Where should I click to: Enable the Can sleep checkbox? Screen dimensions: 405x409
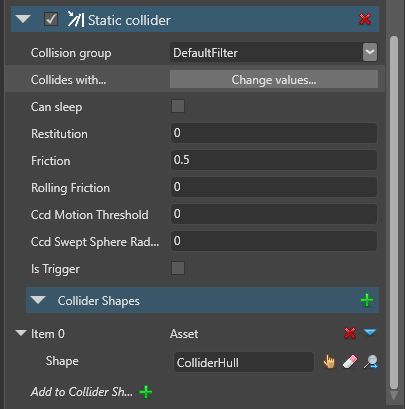(178, 106)
